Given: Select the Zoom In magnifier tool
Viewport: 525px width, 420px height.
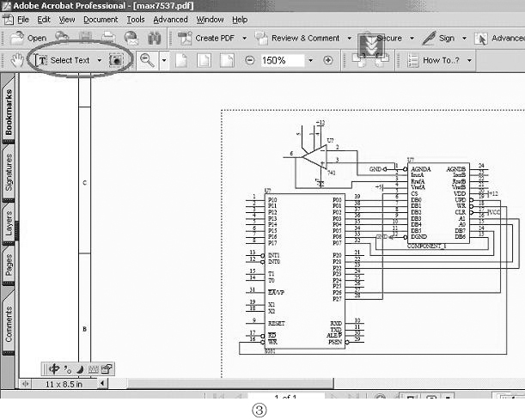Looking at the screenshot, I should 147,60.
